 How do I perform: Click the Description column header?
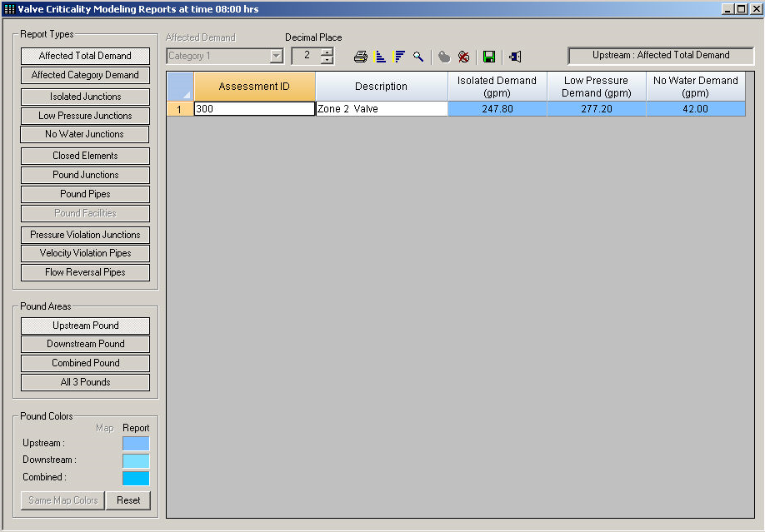point(382,87)
